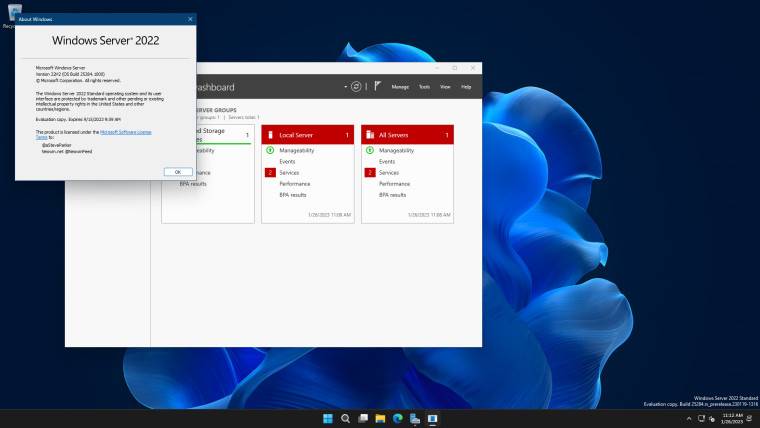This screenshot has height=428, width=760.
Task: Click All Servers green Manageability status icon
Action: (x=370, y=150)
